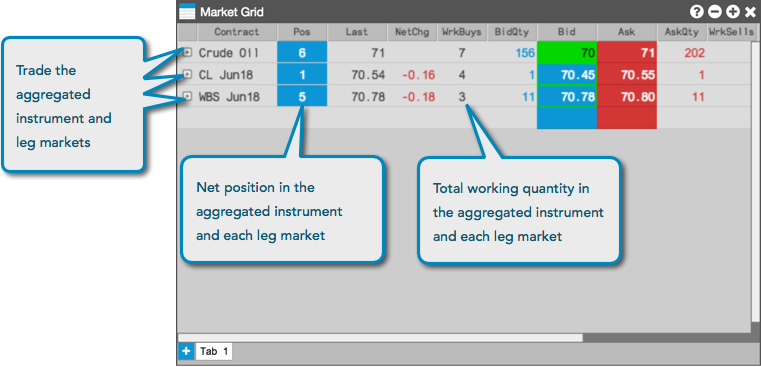
Task: Click the blue bid price 70.78
Action: 566,97
